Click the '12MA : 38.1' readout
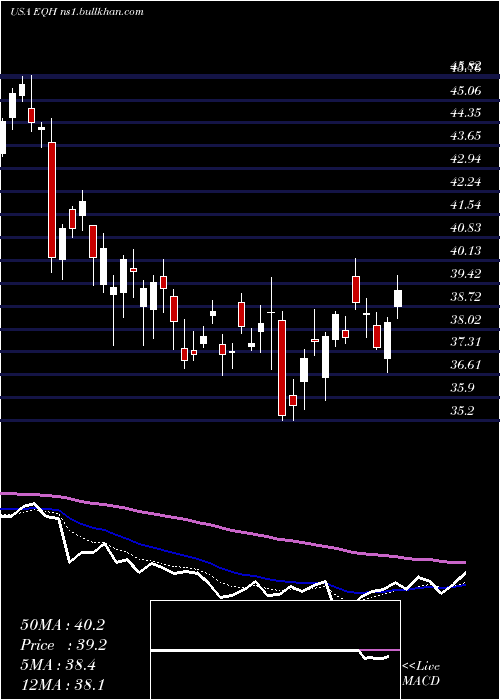The width and height of the screenshot is (500, 700). (62, 685)
